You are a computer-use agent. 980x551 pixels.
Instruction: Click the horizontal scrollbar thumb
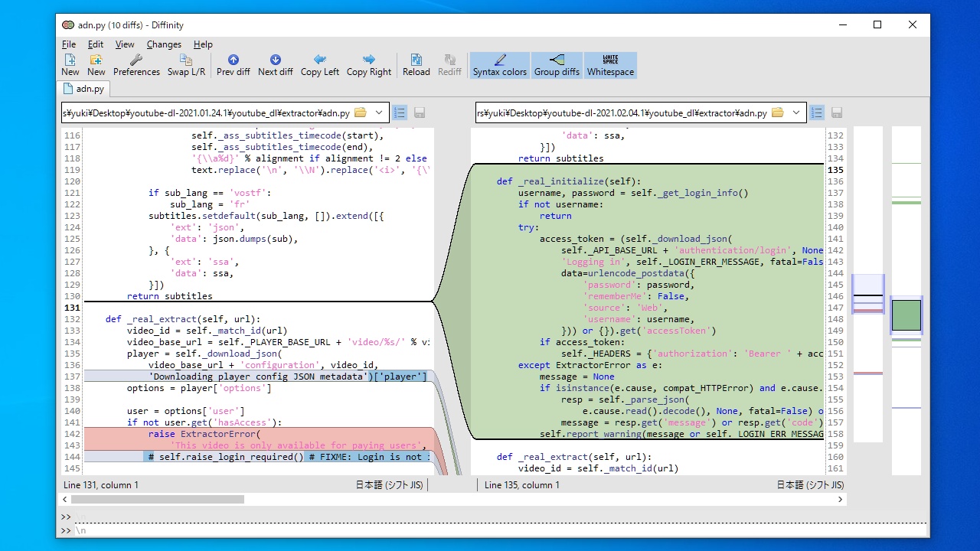tap(158, 499)
